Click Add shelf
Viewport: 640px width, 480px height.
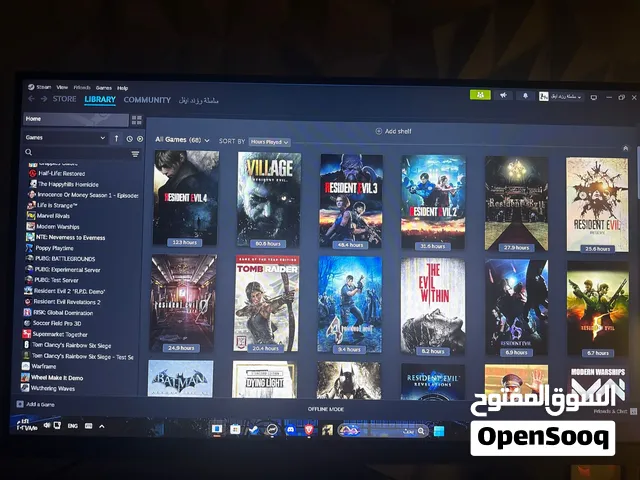pyautogui.click(x=393, y=131)
